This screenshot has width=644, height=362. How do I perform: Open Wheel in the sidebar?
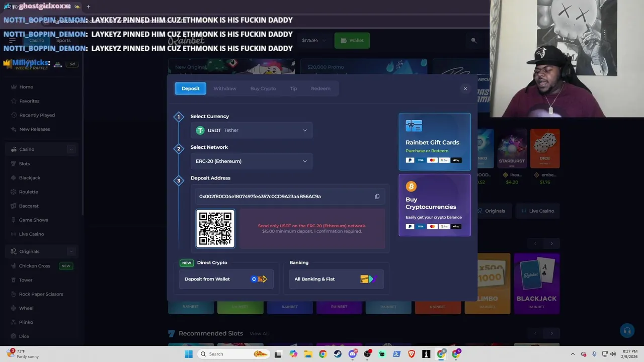coord(26,308)
